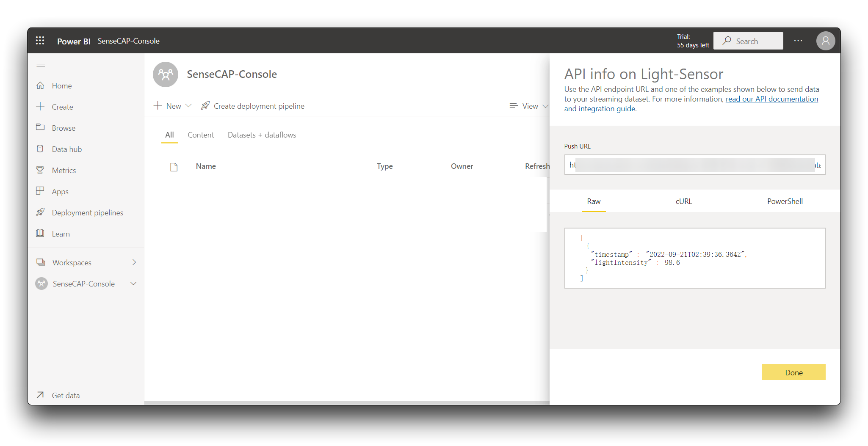
Task: Click the Get data label
Action: [x=66, y=396]
